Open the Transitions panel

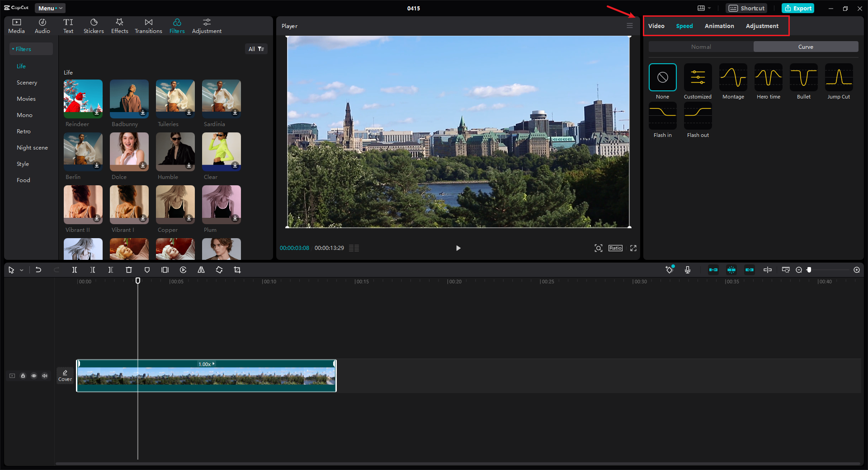(148, 26)
